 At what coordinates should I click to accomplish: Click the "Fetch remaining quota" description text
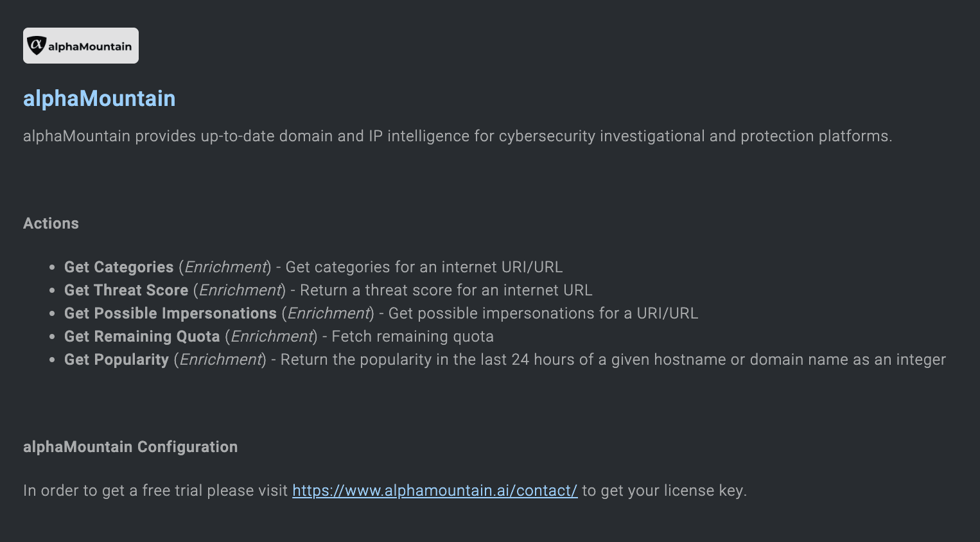pos(412,337)
